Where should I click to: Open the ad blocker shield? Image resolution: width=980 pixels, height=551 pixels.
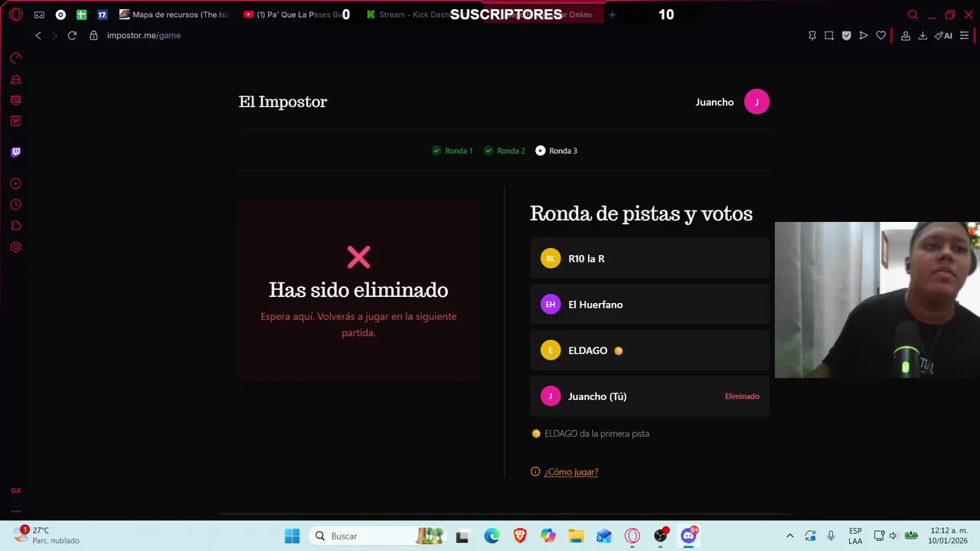[846, 35]
